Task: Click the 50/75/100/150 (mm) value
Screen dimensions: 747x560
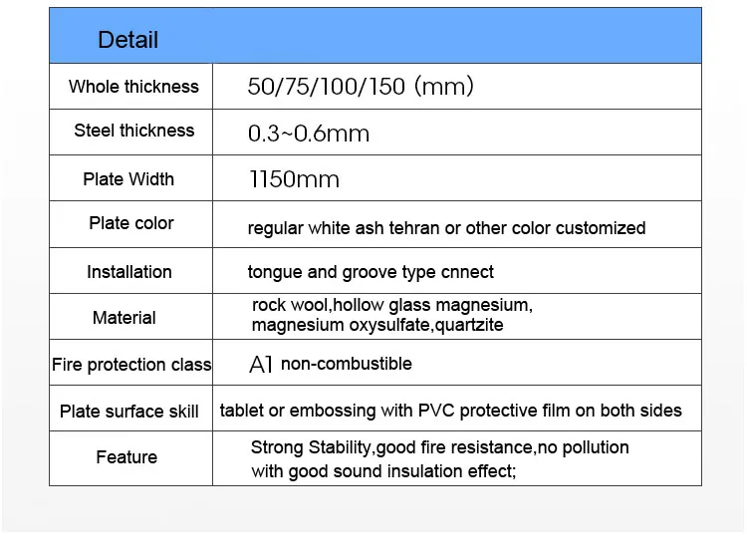Action: pyautogui.click(x=361, y=87)
